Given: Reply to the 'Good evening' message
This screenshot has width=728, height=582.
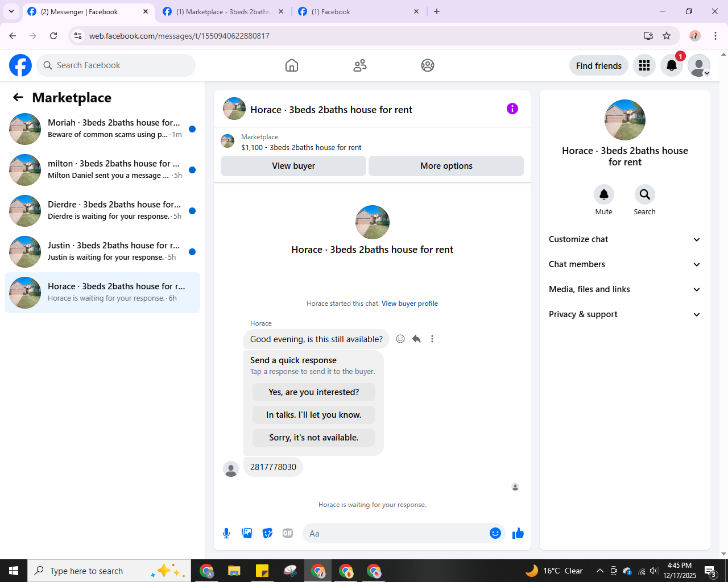Looking at the screenshot, I should tap(416, 339).
